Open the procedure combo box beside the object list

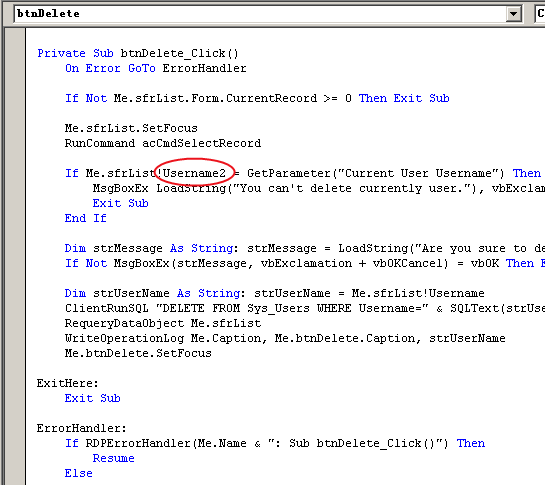click(540, 14)
